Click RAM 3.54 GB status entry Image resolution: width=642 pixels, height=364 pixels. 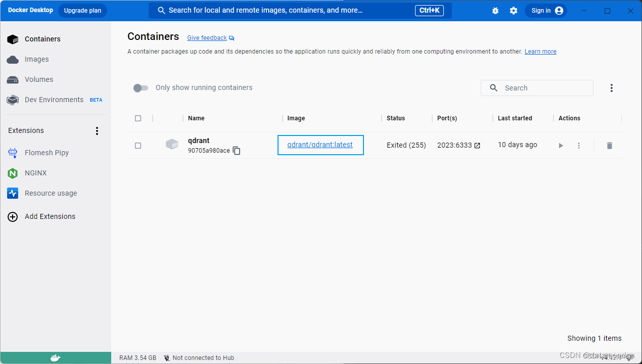click(x=137, y=358)
